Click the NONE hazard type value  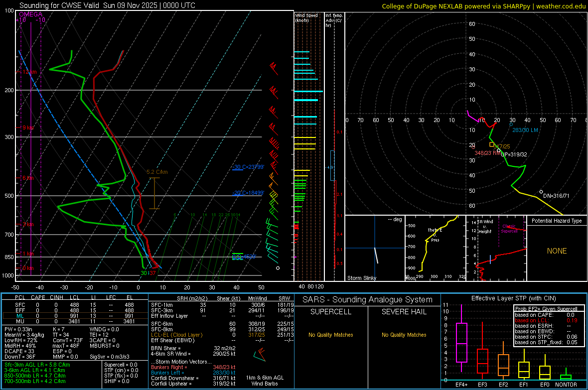[557, 251]
